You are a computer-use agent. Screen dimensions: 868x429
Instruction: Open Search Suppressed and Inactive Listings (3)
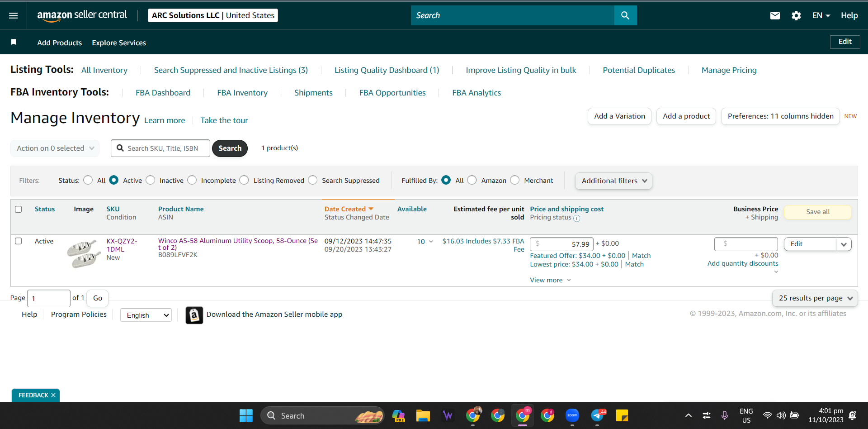tap(231, 70)
